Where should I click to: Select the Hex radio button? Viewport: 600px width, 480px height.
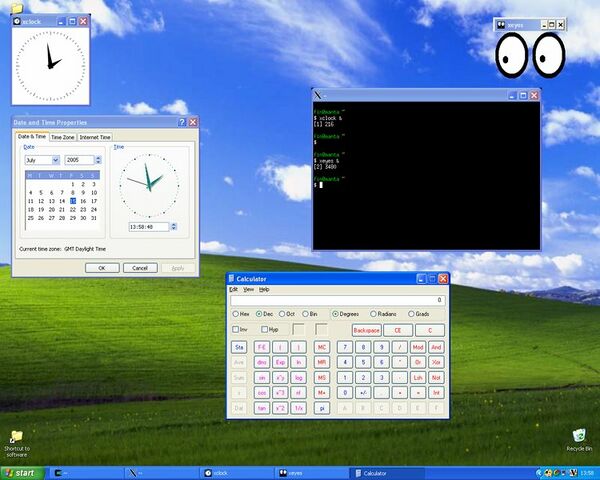[x=235, y=313]
